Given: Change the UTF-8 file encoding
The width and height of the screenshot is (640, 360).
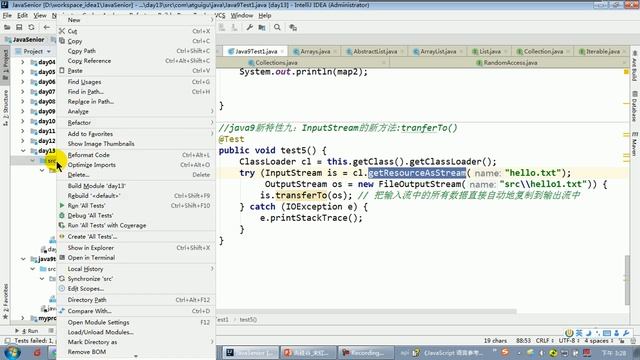Looking at the screenshot, I should click(569, 340).
